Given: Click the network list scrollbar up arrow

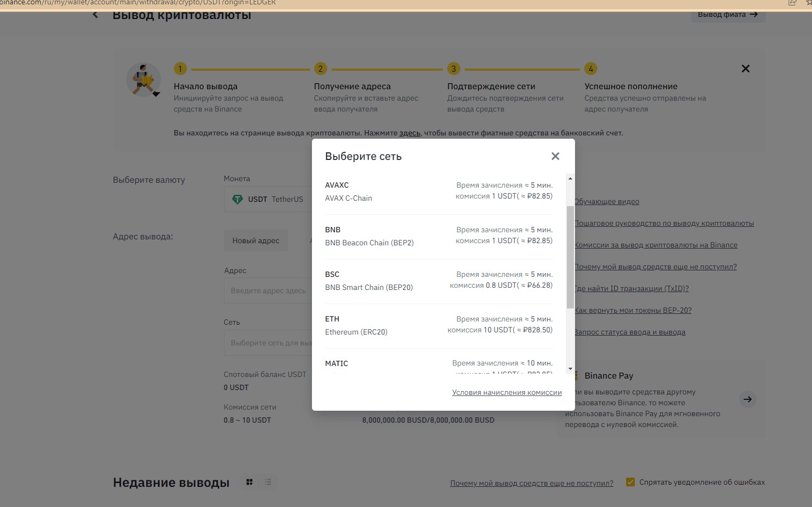Looking at the screenshot, I should tap(570, 178).
